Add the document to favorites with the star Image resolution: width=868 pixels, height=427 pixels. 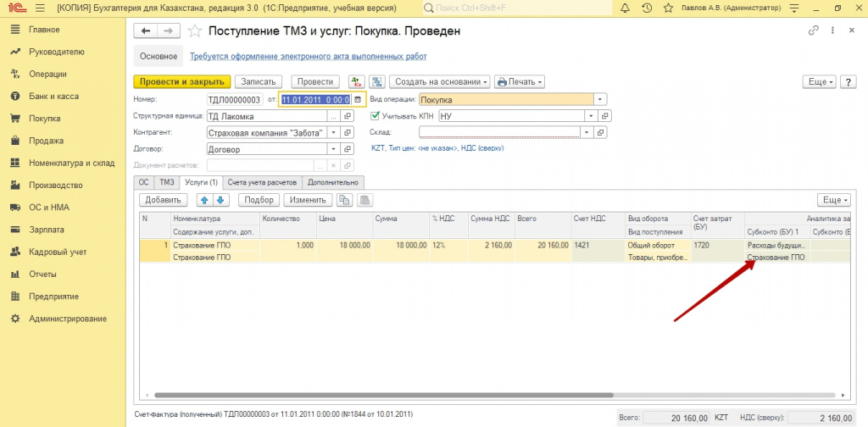[194, 31]
